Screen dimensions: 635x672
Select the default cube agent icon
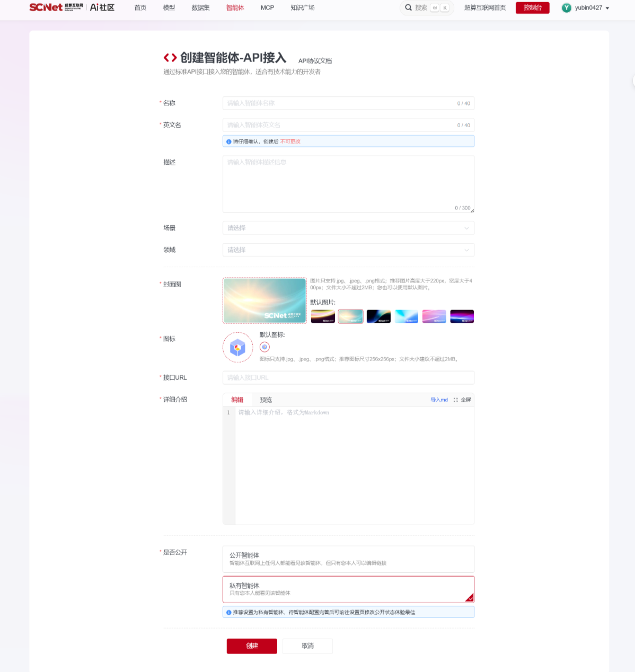tap(264, 347)
